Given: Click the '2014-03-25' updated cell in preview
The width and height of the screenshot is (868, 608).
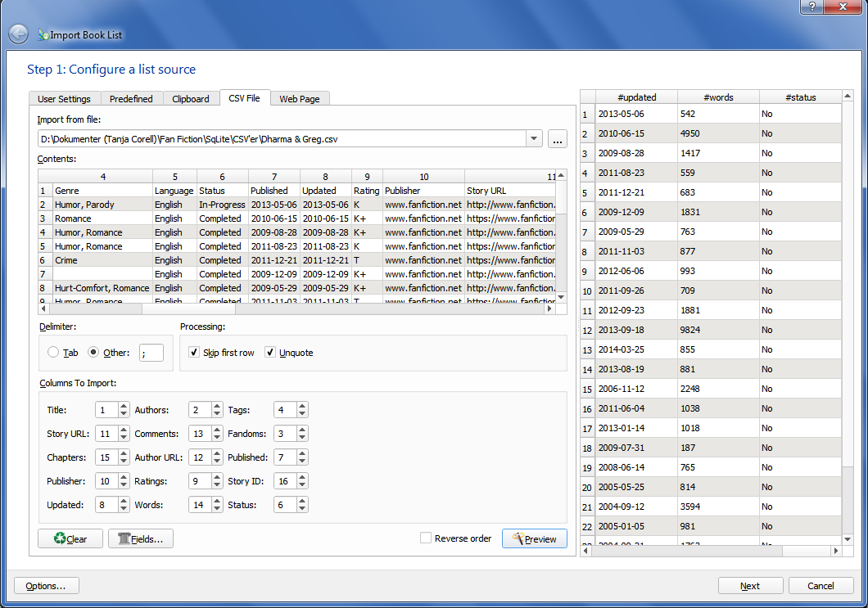Looking at the screenshot, I should tap(636, 349).
